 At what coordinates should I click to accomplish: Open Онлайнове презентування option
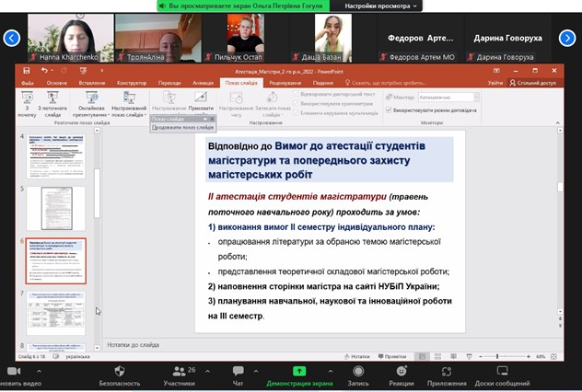coord(91,104)
